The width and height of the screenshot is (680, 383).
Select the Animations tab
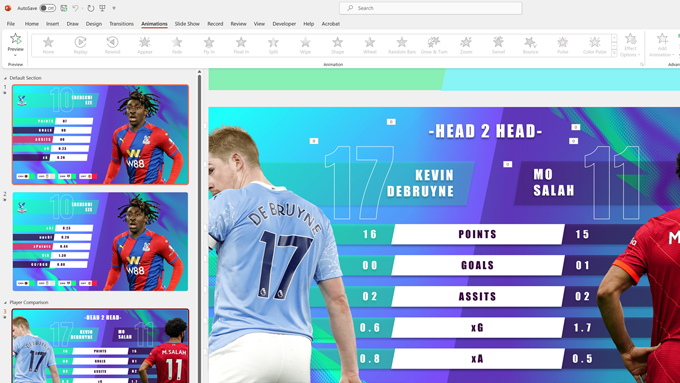pyautogui.click(x=154, y=24)
